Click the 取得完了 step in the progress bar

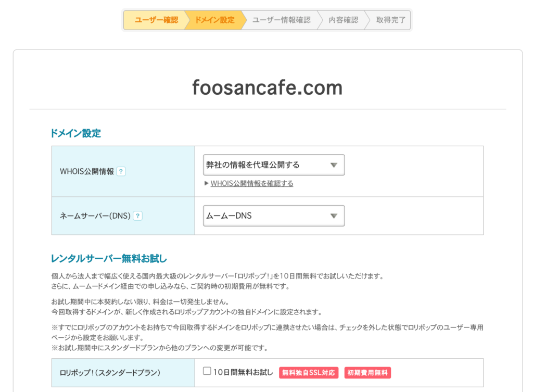tap(390, 20)
